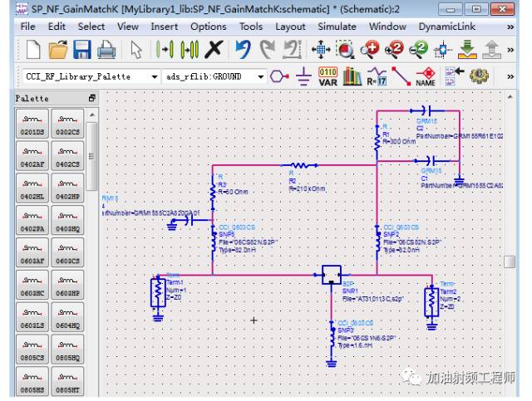Image resolution: width=532 pixels, height=401 pixels.
Task: Select the 0604HQ palette component
Action: [67, 317]
